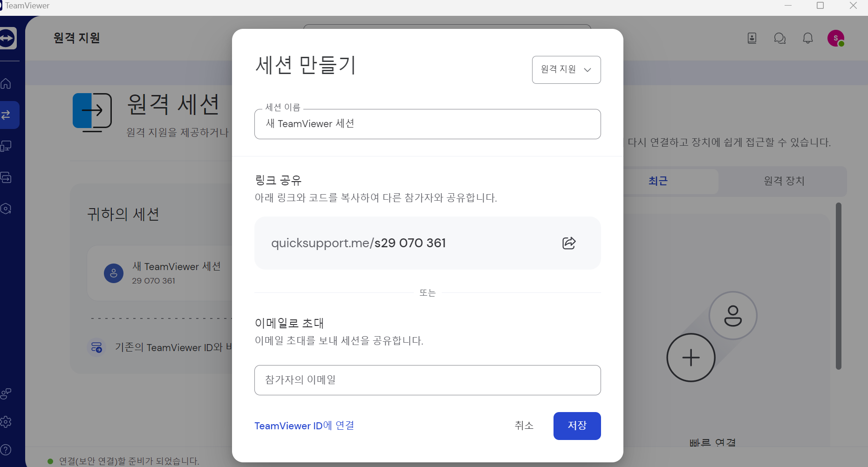Open the TeamViewer ID에 연결 link
868x467 pixels.
tap(304, 426)
